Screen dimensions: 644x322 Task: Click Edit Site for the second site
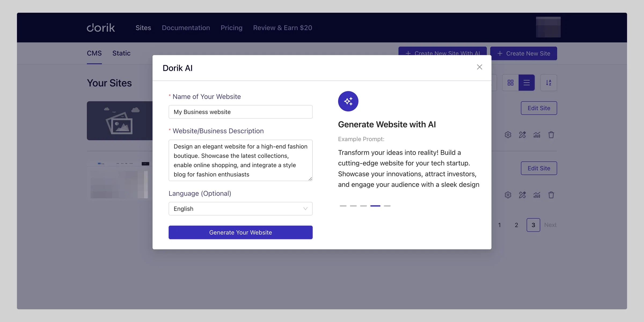click(539, 168)
